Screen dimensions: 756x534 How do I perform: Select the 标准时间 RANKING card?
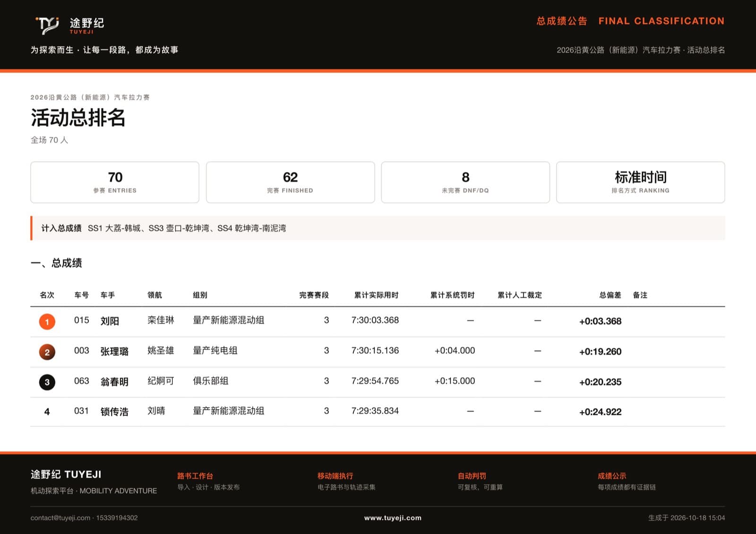pyautogui.click(x=640, y=182)
